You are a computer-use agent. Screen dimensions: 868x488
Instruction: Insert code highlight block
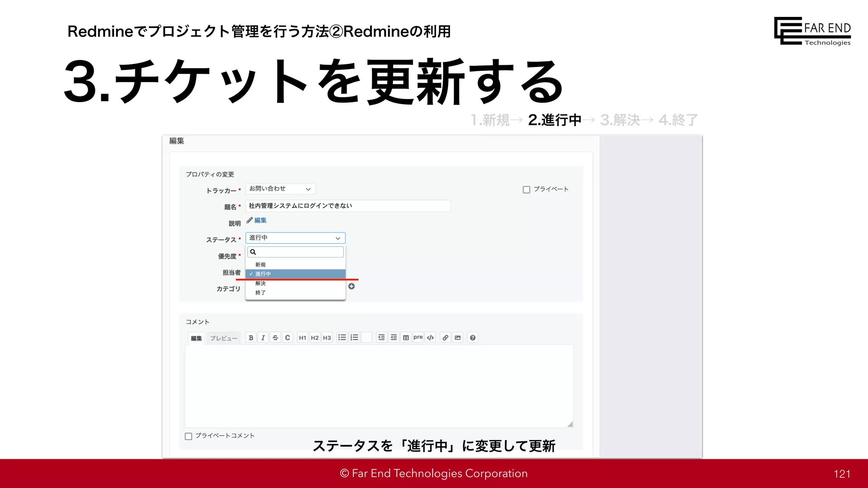click(x=431, y=338)
